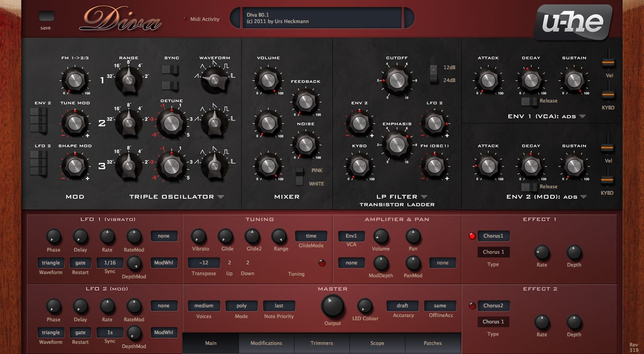This screenshot has height=354, width=644.
Task: Click the Tune Mod knob
Action: point(75,122)
